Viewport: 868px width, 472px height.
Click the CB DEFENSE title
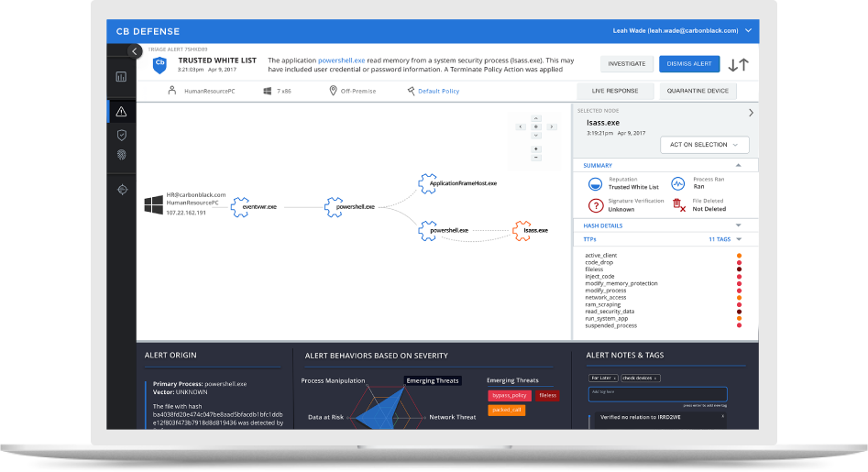pos(148,31)
